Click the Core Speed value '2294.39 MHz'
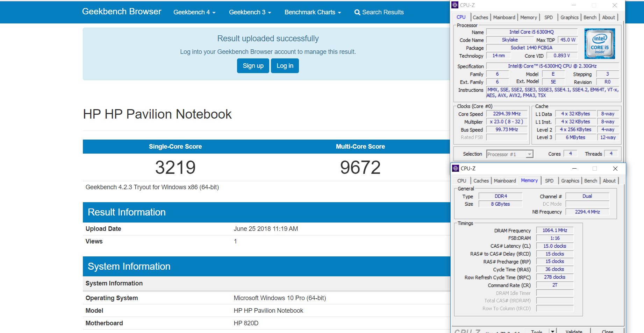 pos(507,114)
